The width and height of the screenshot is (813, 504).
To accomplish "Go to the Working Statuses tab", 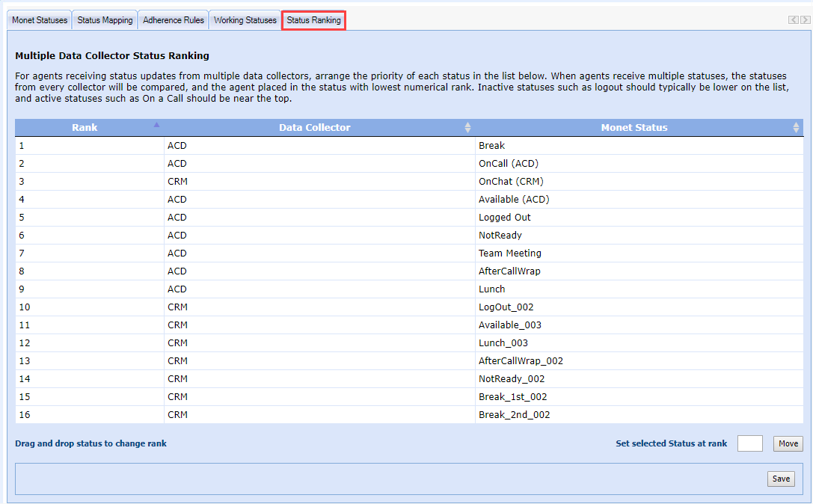I will point(245,20).
